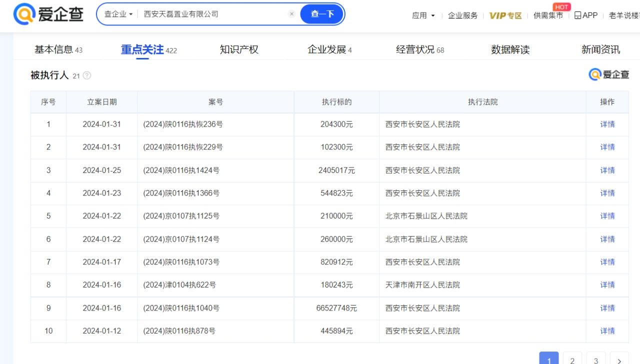This screenshot has width=640, height=364.
Task: Click the 查一下 search button
Action: click(322, 14)
